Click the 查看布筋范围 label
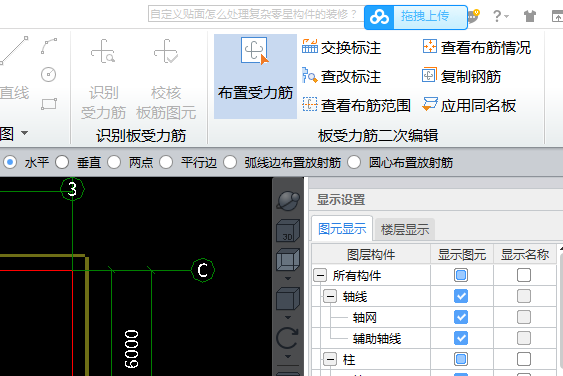Viewport: 563px width, 376px height. click(366, 106)
